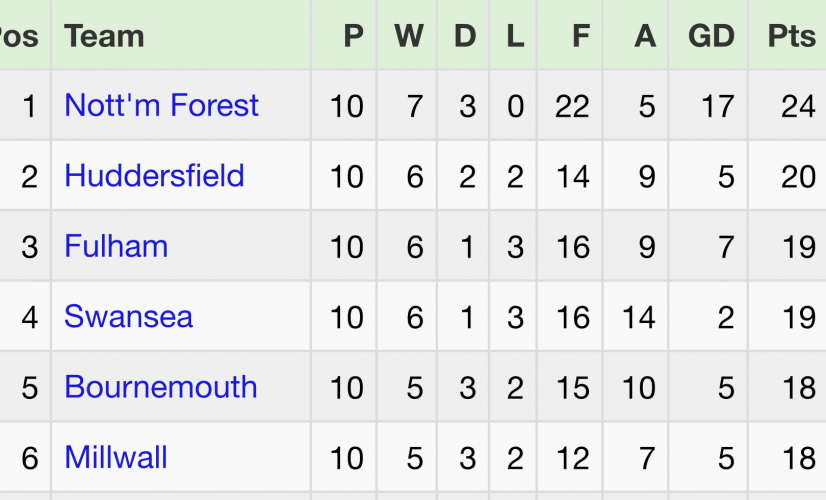Click the A (goals against) column header
The height and width of the screenshot is (500, 826).
point(645,36)
